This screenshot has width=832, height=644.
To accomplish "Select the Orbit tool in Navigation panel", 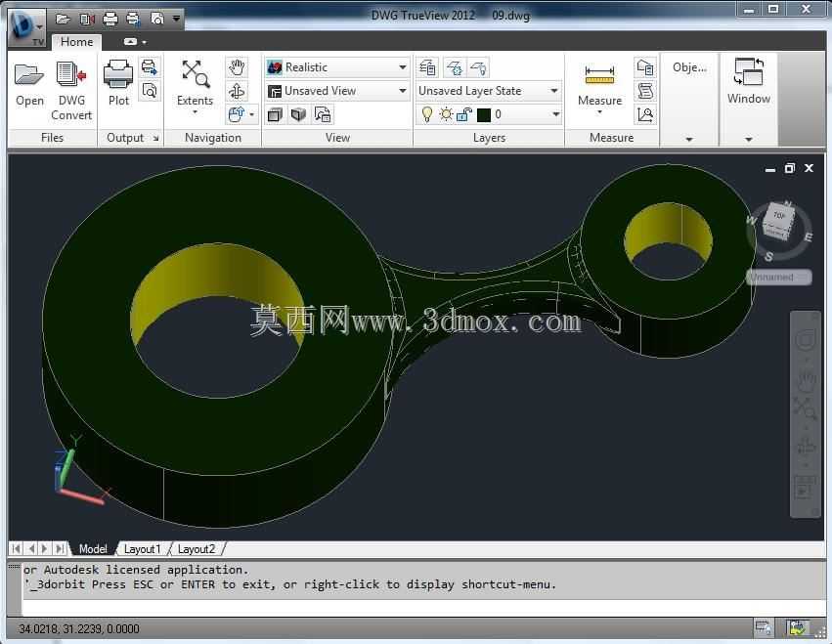I will 237,91.
